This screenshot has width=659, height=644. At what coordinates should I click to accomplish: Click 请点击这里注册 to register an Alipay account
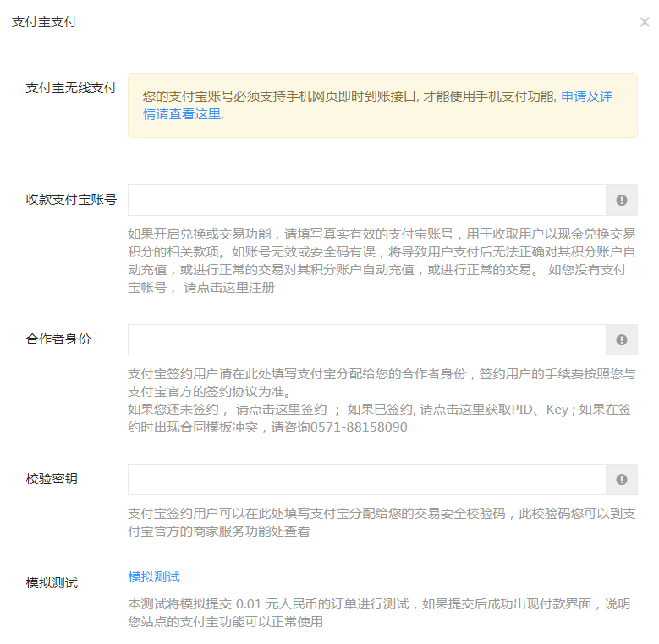229,288
